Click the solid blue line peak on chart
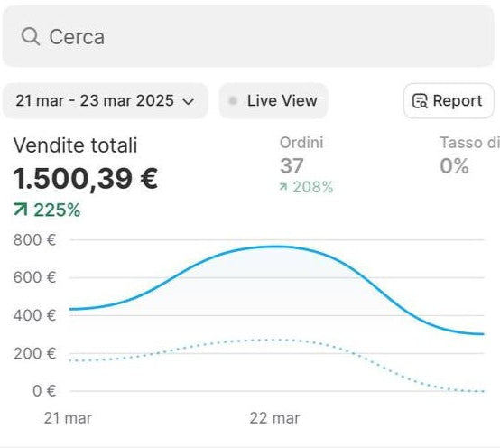The image size is (500, 448). (276, 247)
